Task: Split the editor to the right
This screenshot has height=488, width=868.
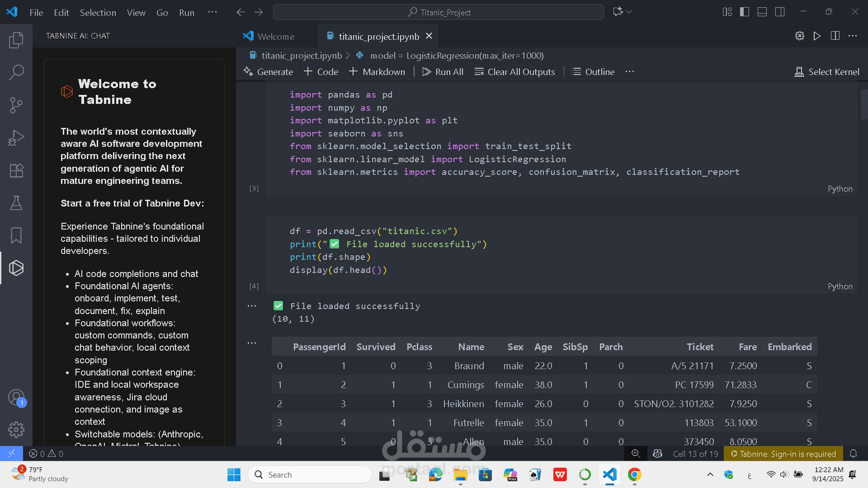Action: 835,36
